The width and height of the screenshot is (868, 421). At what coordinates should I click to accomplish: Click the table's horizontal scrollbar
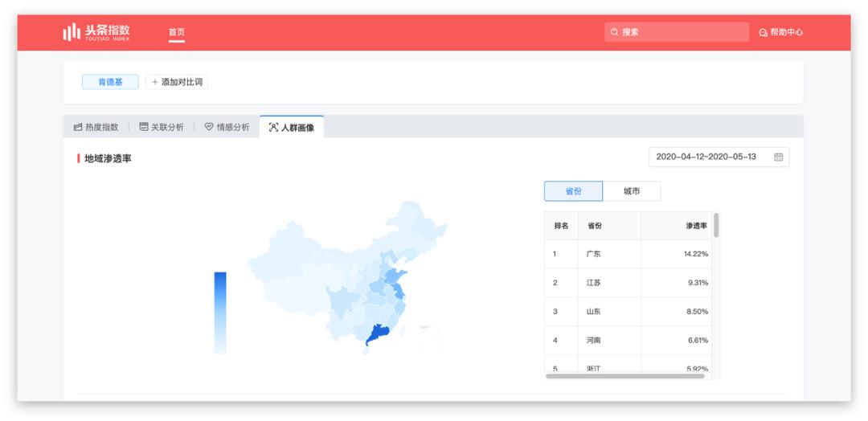click(x=625, y=376)
